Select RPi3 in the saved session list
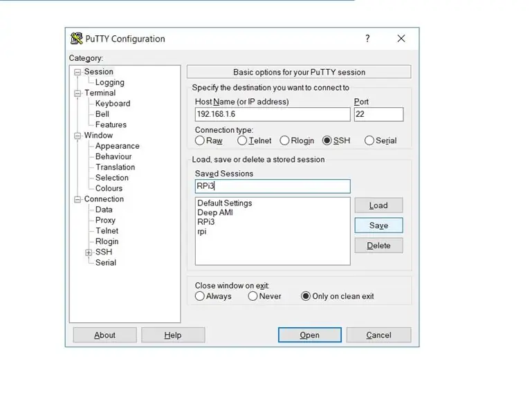The width and height of the screenshot is (532, 415). click(205, 222)
